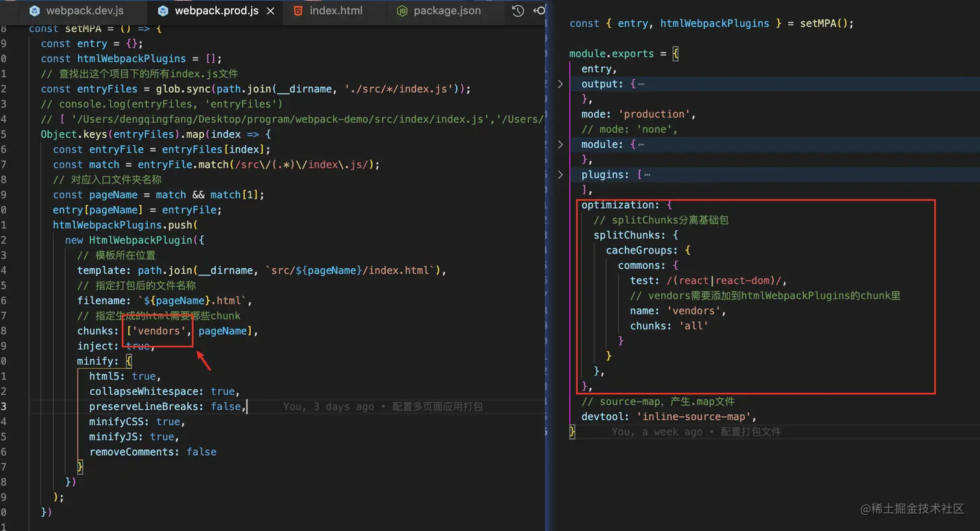
Task: Click the ellipsis after 'module: {'
Action: click(x=641, y=145)
